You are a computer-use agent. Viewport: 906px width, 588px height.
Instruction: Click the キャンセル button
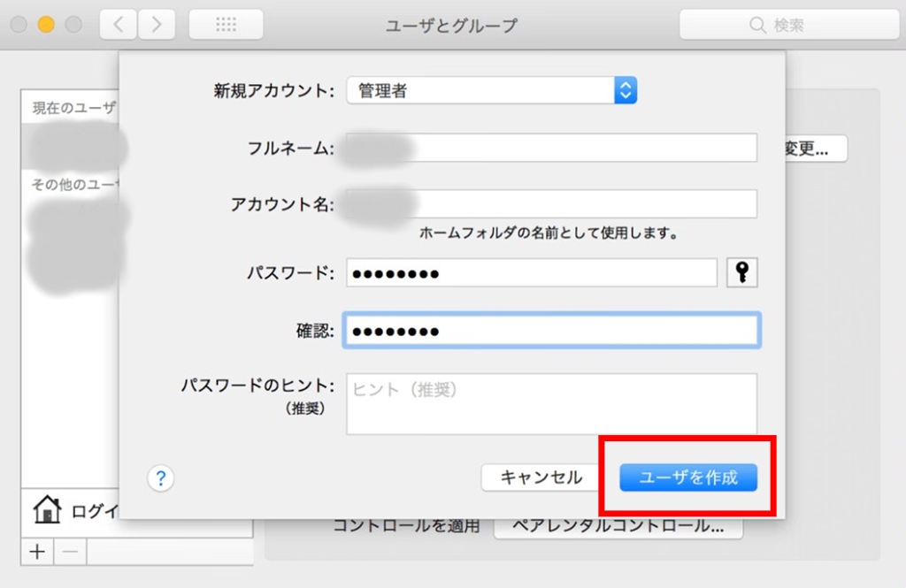(x=540, y=477)
